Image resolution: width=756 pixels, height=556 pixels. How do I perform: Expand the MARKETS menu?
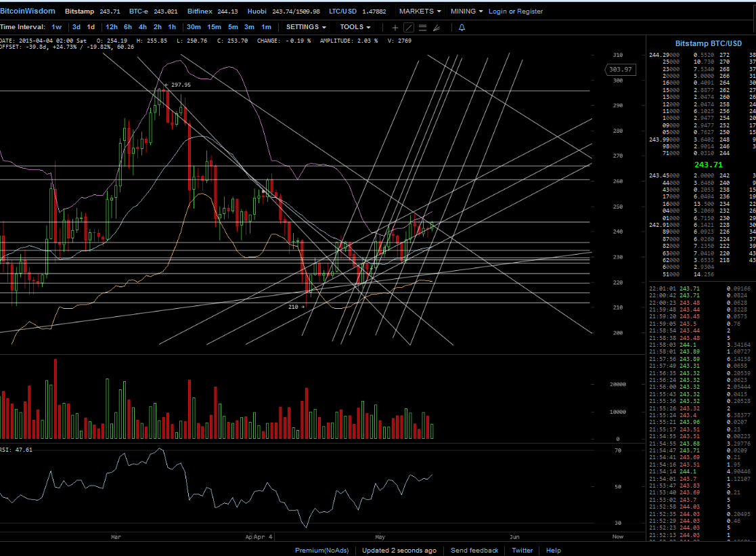coord(420,11)
